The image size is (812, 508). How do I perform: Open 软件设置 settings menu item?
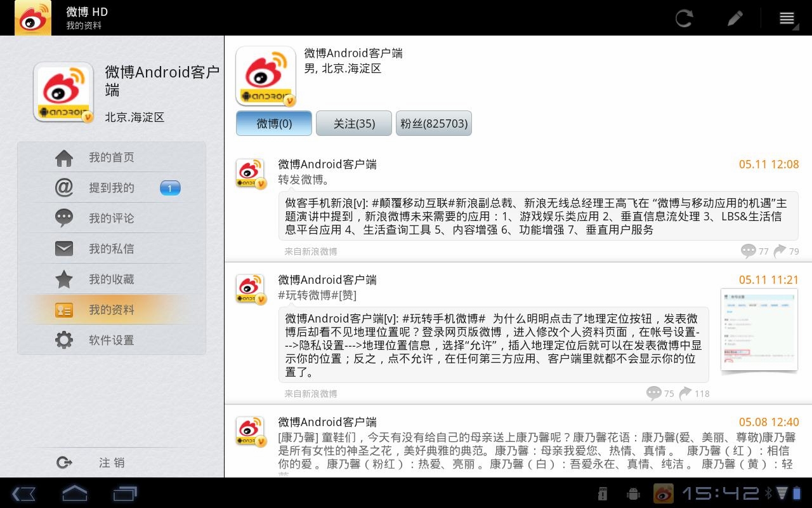112,340
